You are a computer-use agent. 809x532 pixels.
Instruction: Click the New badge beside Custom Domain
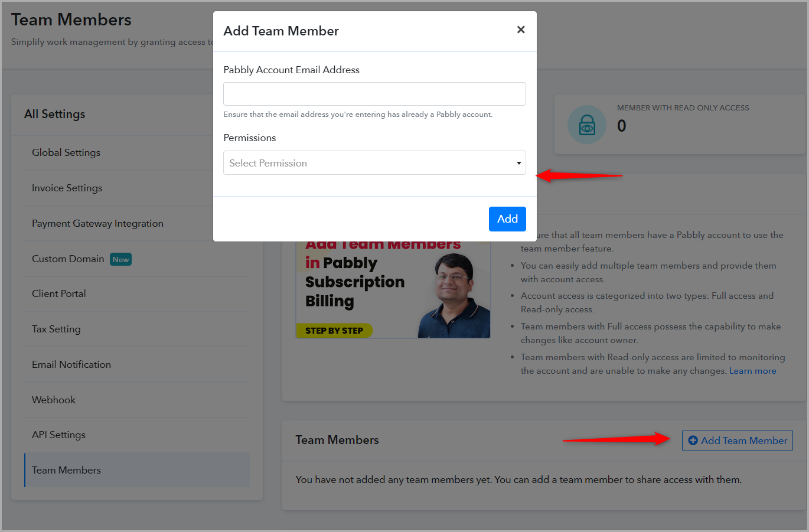click(120, 259)
